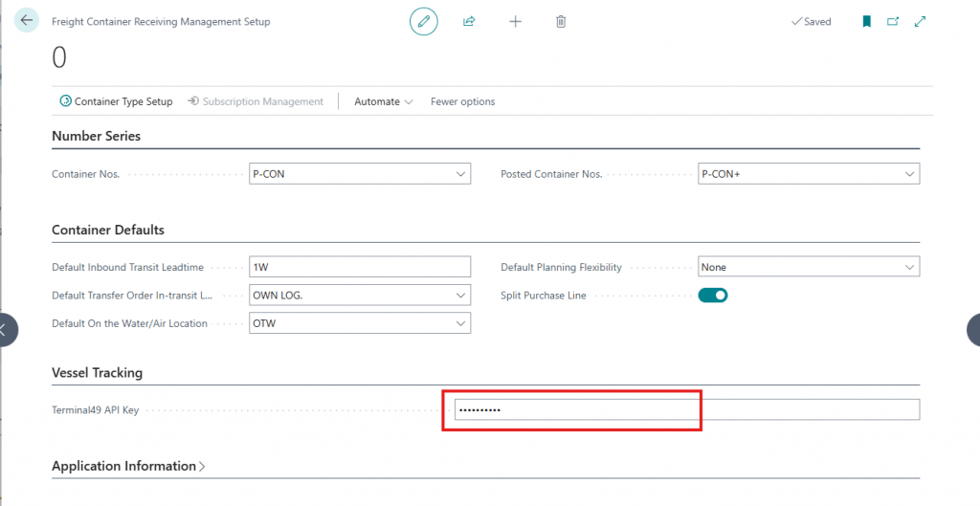Click Subscription Management action

[256, 101]
